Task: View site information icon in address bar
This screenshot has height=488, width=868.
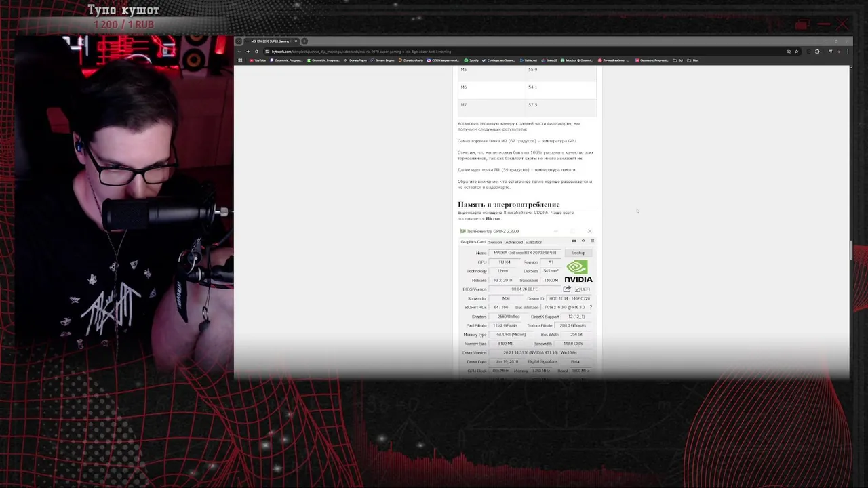Action: pyautogui.click(x=267, y=52)
